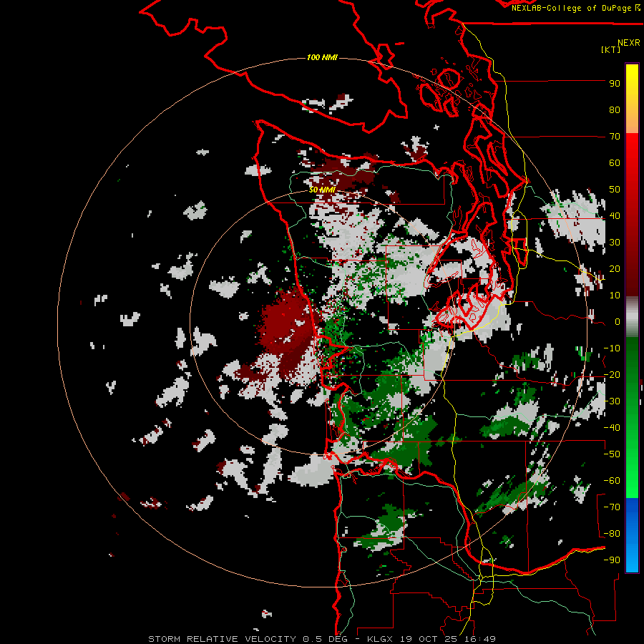Select the 20 knot scale value
Viewport: 644px width, 644px height.
[615, 269]
